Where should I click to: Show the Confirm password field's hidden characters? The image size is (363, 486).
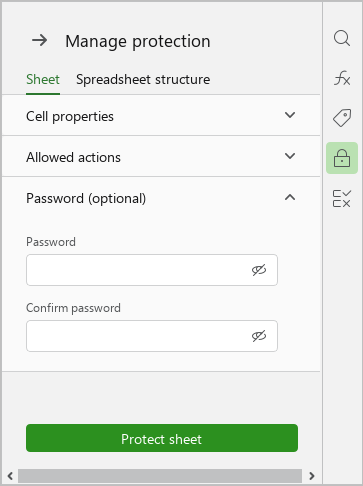[259, 336]
